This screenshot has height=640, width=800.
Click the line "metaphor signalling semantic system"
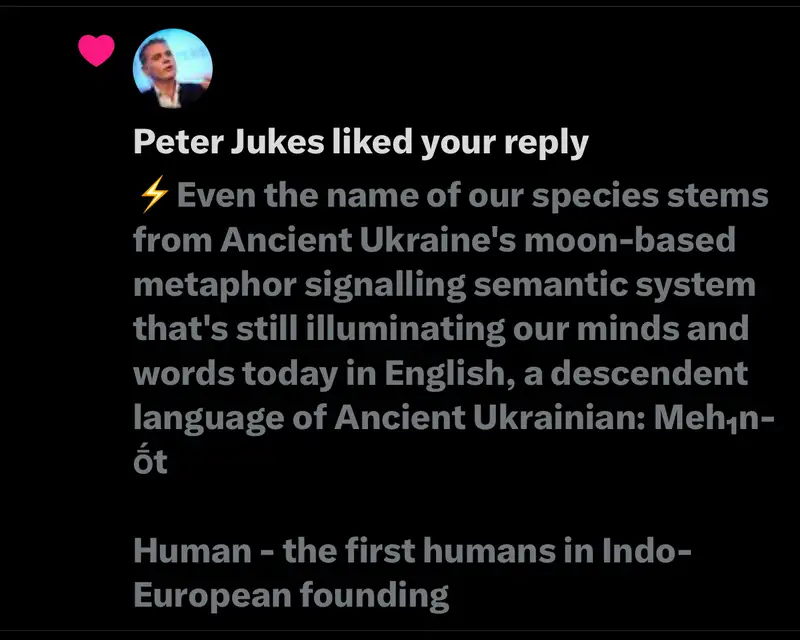point(445,284)
